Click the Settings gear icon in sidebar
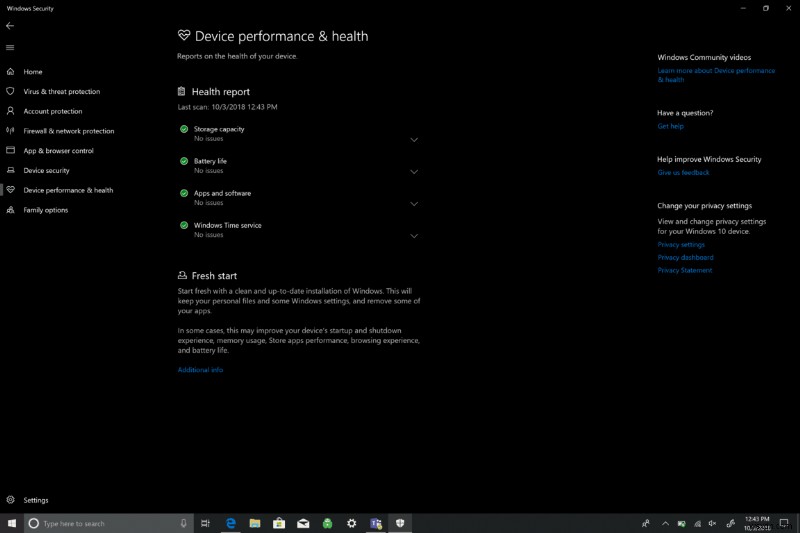Image resolution: width=800 pixels, height=533 pixels. pyautogui.click(x=10, y=500)
